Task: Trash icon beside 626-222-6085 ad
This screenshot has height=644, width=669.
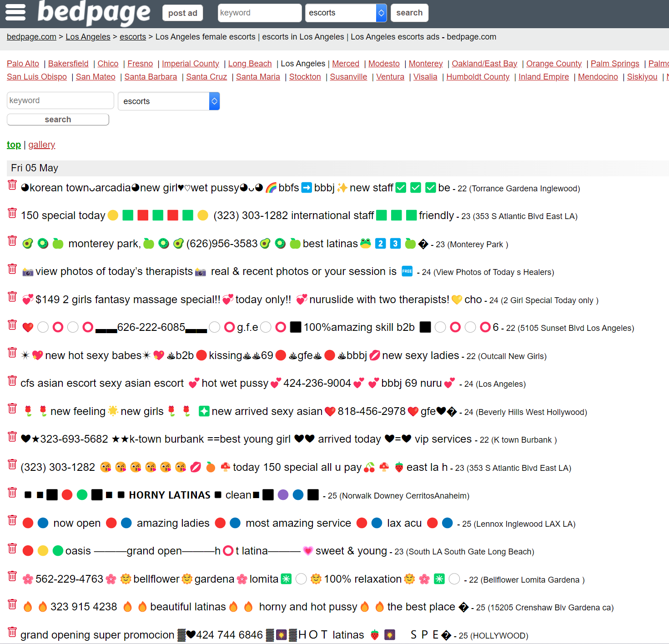Action: tap(12, 324)
